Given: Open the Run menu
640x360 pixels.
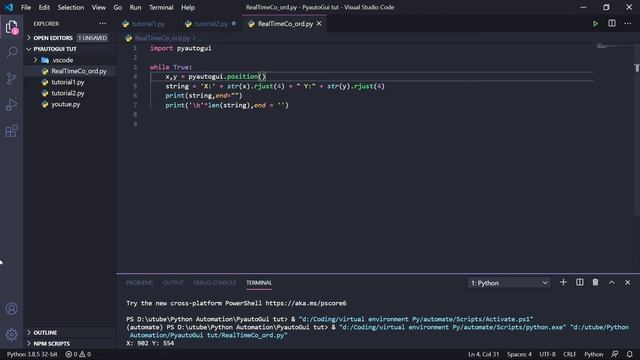Looking at the screenshot, I should point(135,7).
